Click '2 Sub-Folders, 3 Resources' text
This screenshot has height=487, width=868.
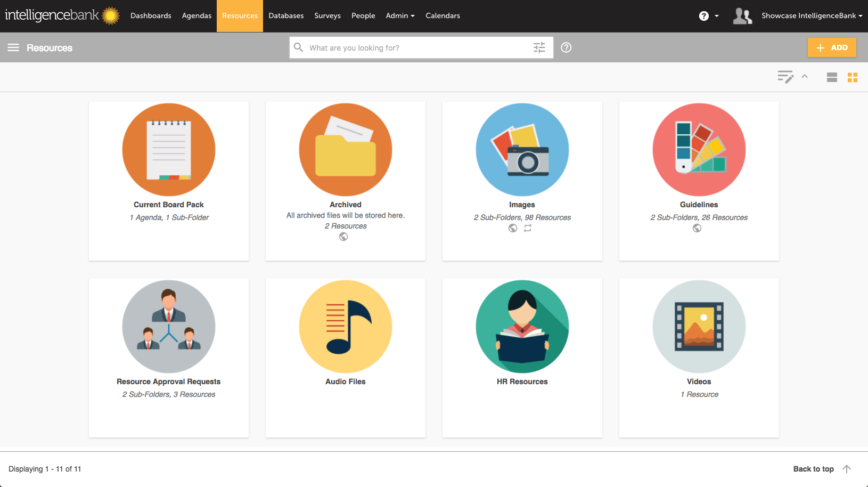(x=169, y=394)
